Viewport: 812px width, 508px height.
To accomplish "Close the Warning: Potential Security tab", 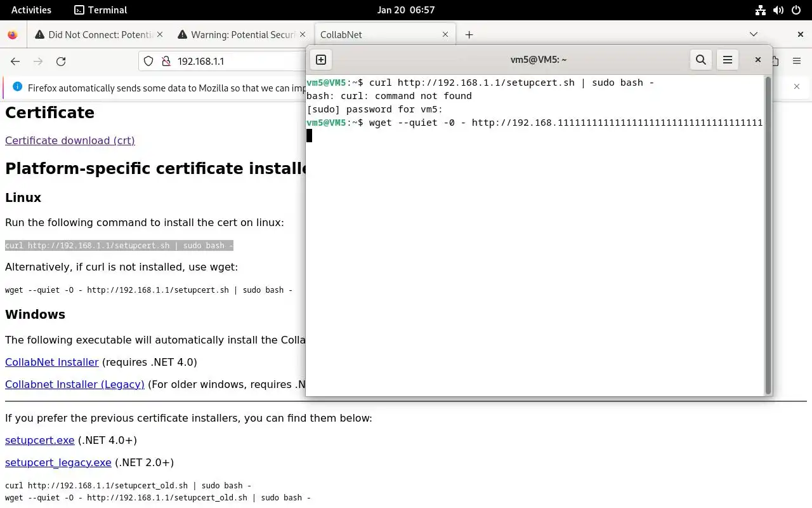I will point(303,34).
